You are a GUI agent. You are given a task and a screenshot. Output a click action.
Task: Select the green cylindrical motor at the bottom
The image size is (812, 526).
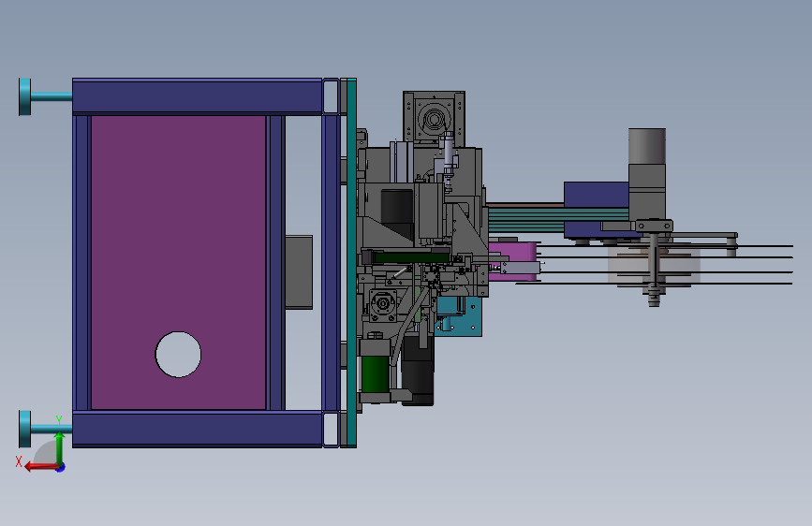pyautogui.click(x=375, y=373)
